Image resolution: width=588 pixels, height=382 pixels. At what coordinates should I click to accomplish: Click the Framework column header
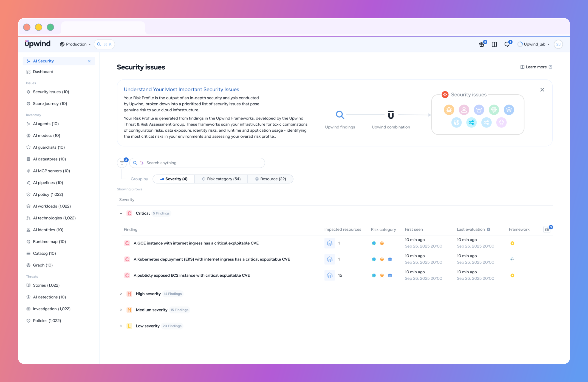(x=519, y=229)
